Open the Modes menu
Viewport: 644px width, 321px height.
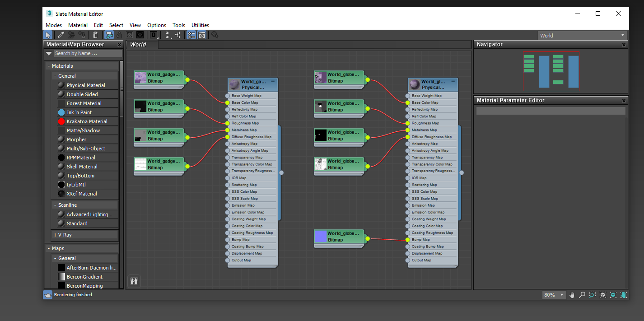click(54, 25)
